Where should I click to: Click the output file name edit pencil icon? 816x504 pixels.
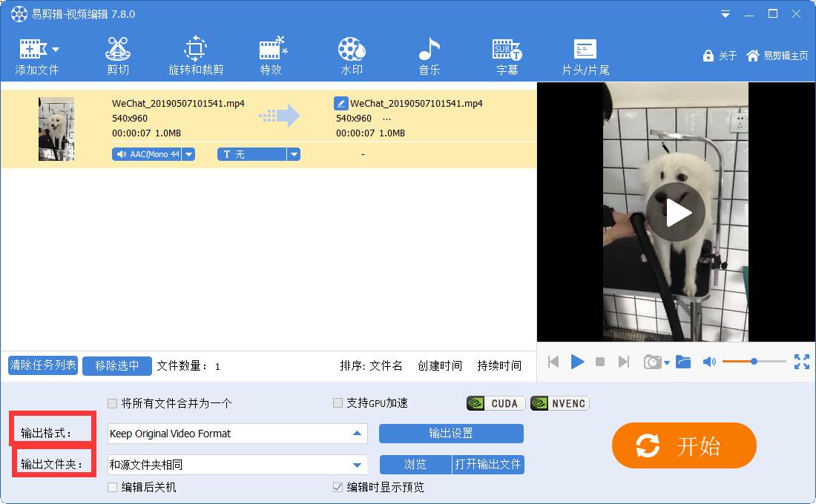click(x=341, y=103)
